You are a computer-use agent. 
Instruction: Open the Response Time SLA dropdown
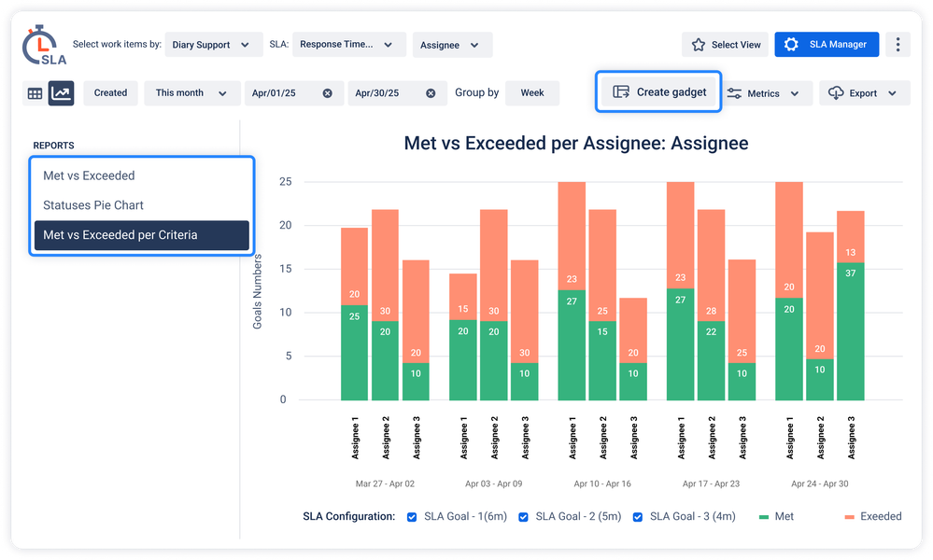point(349,45)
